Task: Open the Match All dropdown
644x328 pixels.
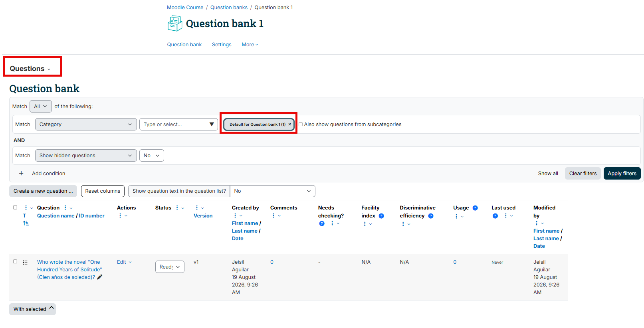Action: pos(41,107)
